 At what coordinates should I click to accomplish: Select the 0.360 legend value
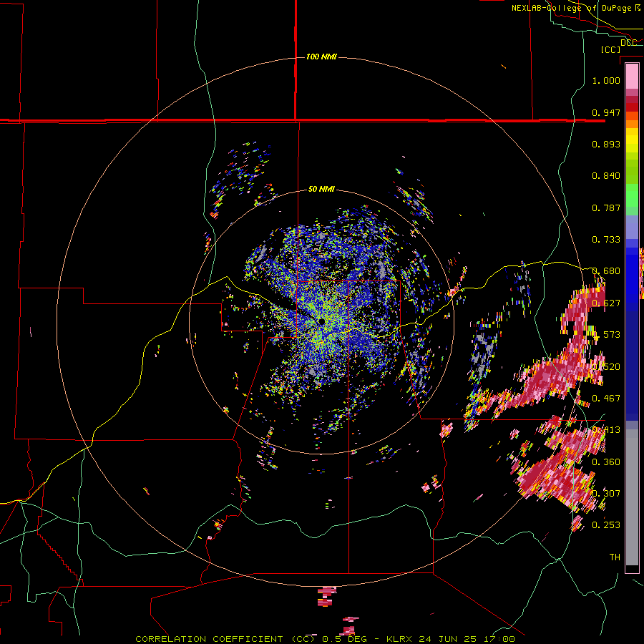click(x=606, y=462)
